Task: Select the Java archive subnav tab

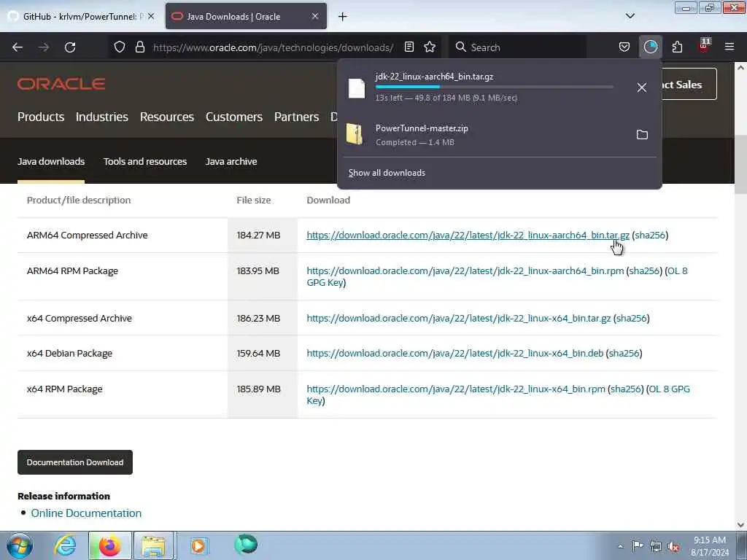Action: [x=231, y=161]
